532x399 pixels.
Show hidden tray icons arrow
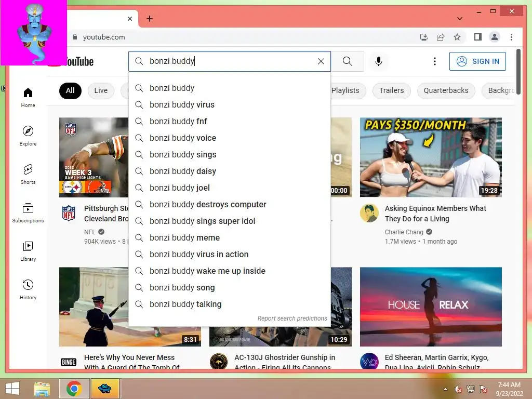[445, 389]
